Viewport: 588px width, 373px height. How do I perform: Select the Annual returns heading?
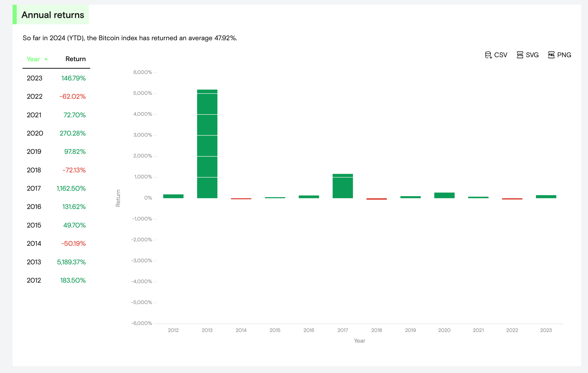click(x=53, y=15)
